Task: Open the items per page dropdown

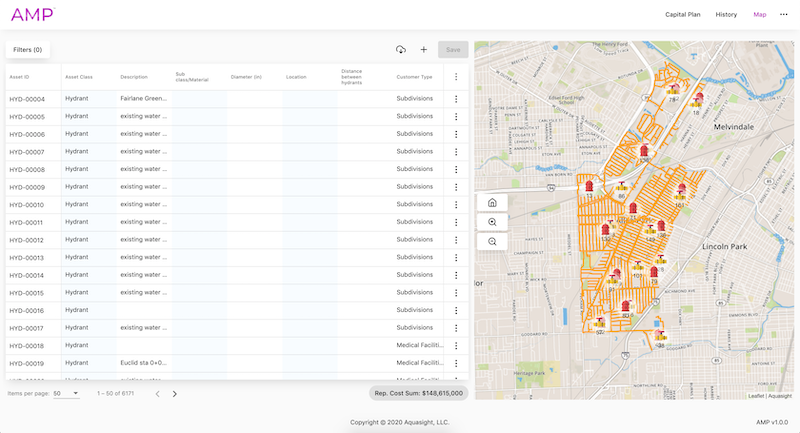Action: coord(66,394)
